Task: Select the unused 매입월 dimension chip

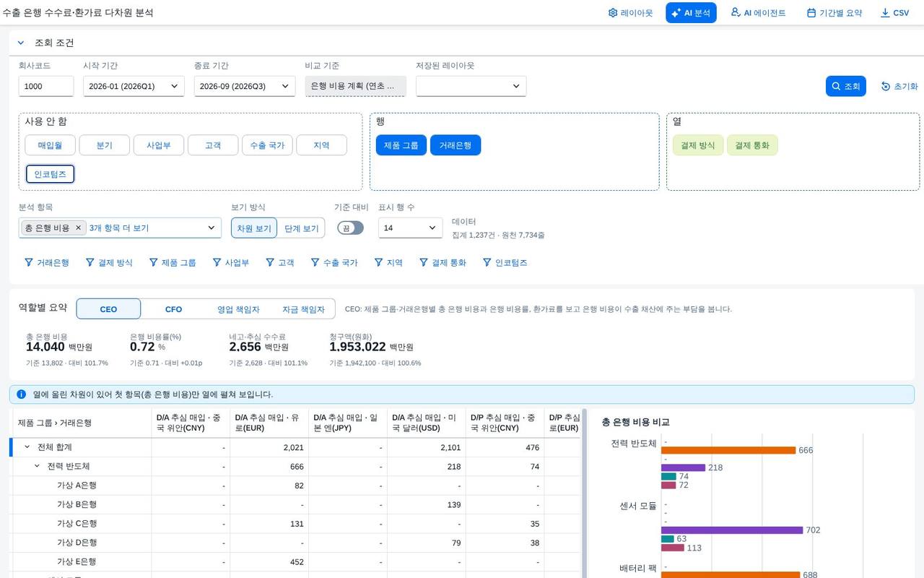Action: click(51, 145)
